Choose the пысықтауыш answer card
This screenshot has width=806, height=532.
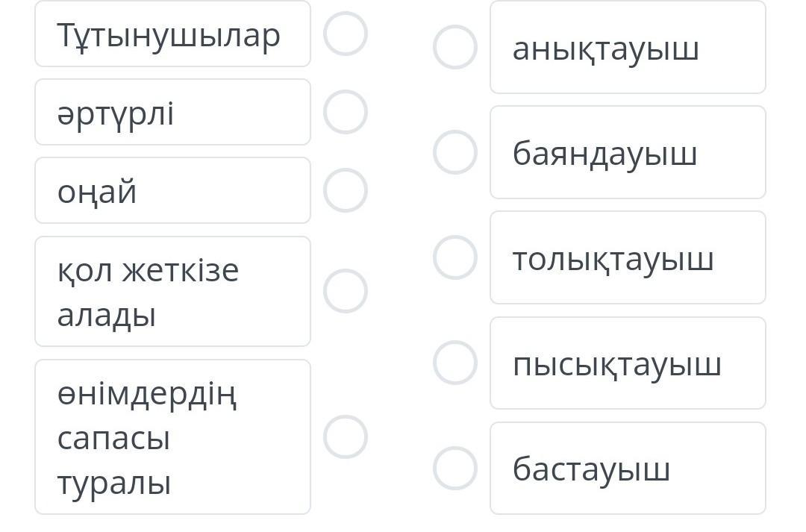628,363
